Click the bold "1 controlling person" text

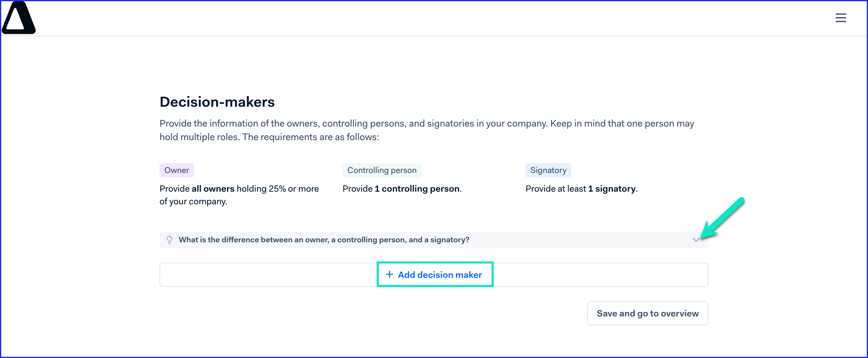417,189
